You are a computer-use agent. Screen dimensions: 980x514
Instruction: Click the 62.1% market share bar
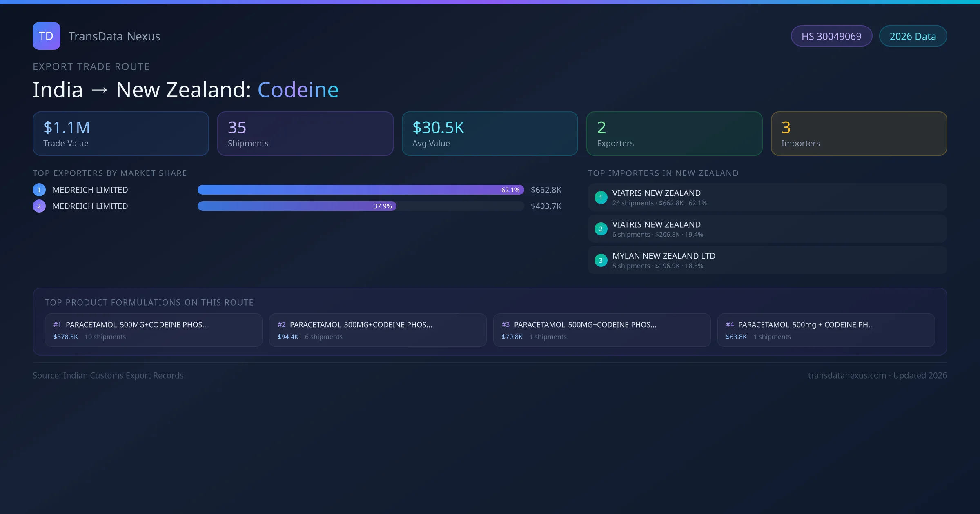(x=361, y=190)
